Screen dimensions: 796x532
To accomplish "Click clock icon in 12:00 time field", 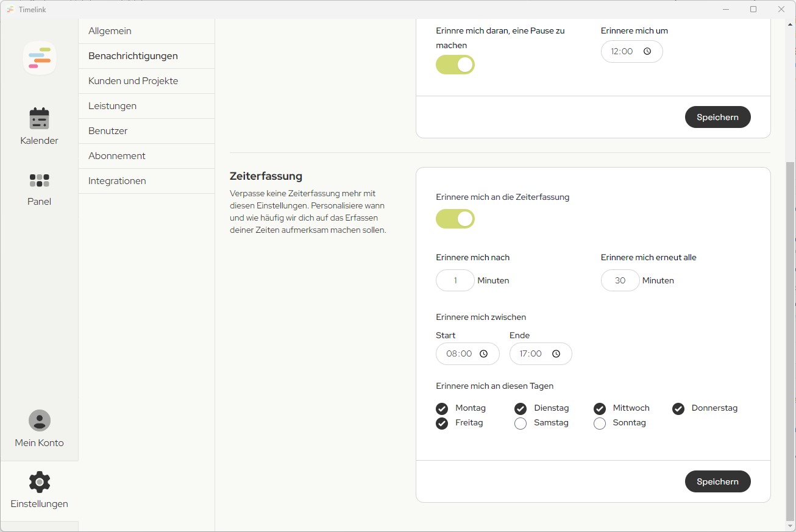I will tap(647, 51).
